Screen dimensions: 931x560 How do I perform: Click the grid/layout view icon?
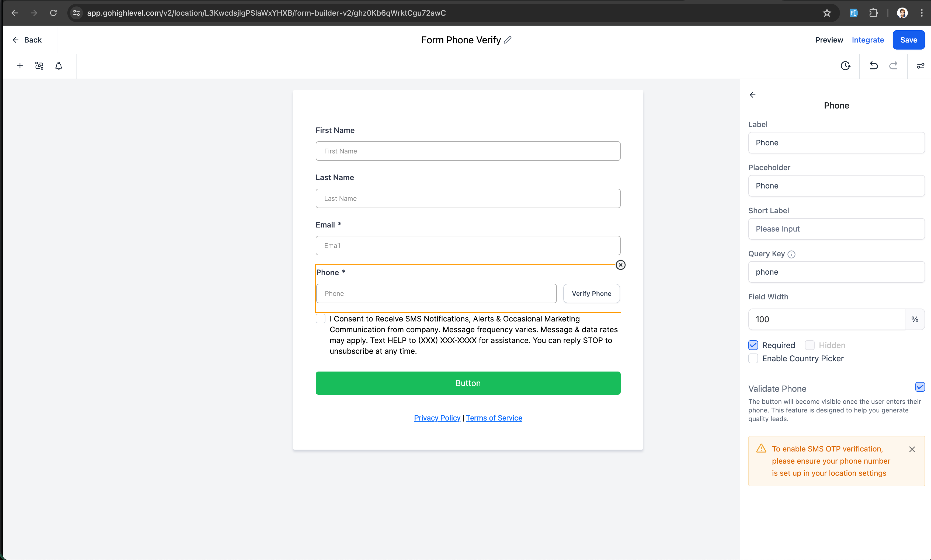click(x=39, y=66)
